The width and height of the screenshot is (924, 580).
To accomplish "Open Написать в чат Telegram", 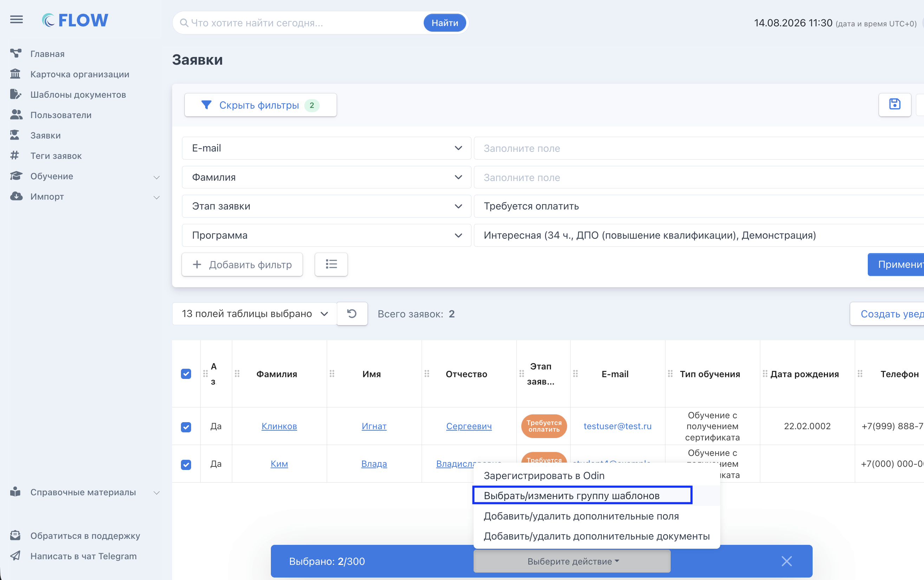I will click(x=84, y=556).
